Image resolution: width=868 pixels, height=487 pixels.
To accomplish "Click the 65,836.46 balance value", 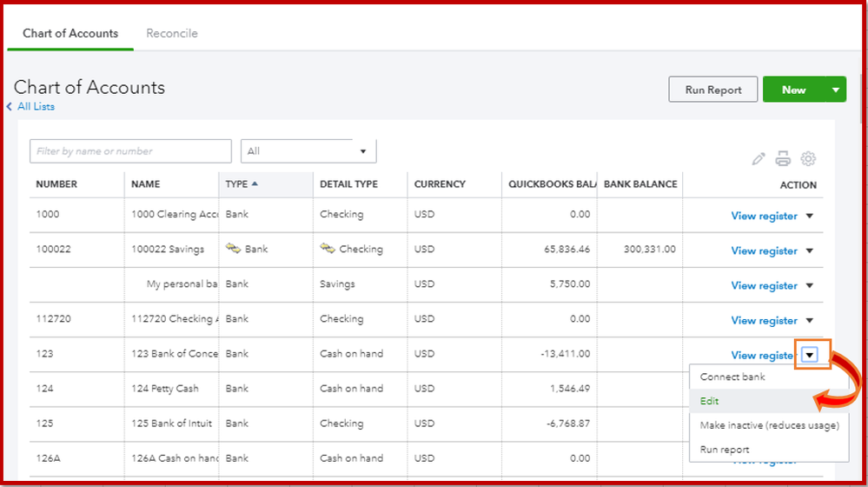I will pos(567,250).
